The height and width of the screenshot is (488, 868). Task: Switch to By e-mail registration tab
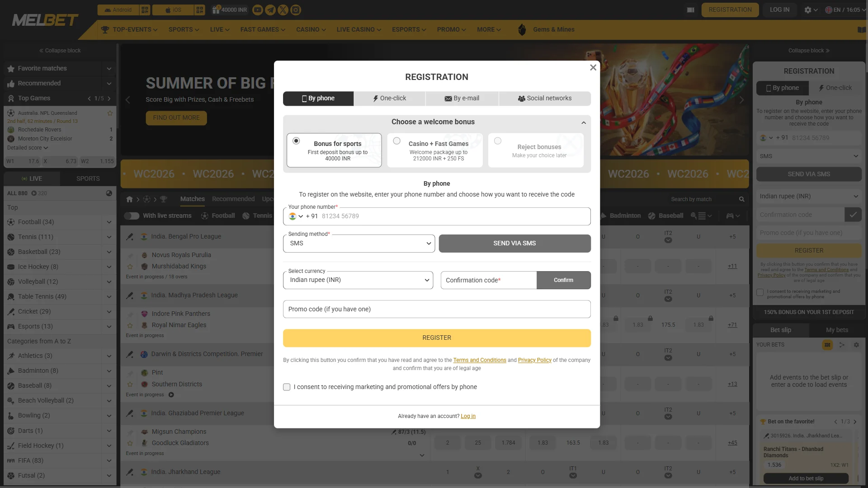coord(462,99)
